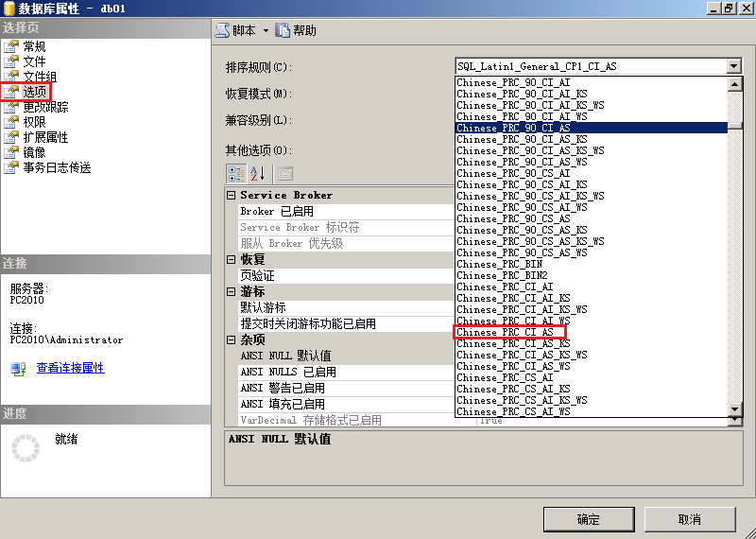Select the 扩展属性 page icon
This screenshot has height=539, width=756.
coord(11,137)
